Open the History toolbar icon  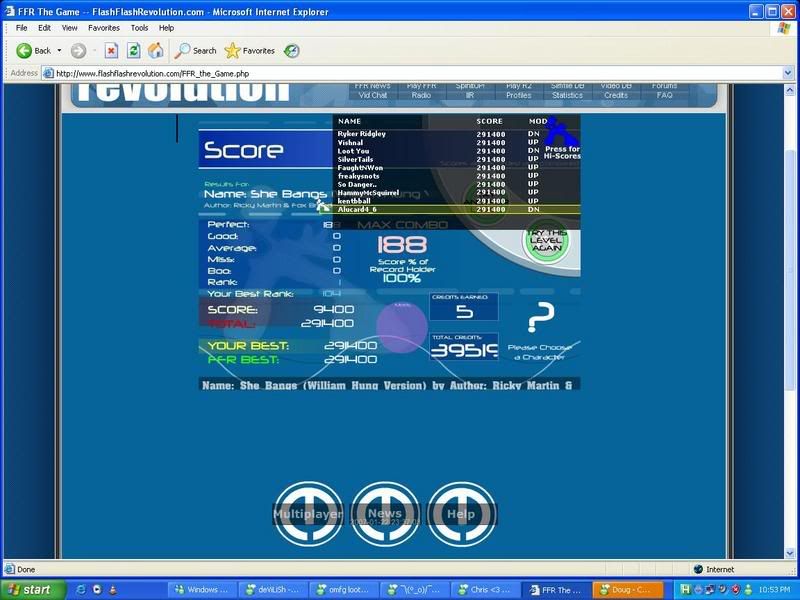[291, 50]
